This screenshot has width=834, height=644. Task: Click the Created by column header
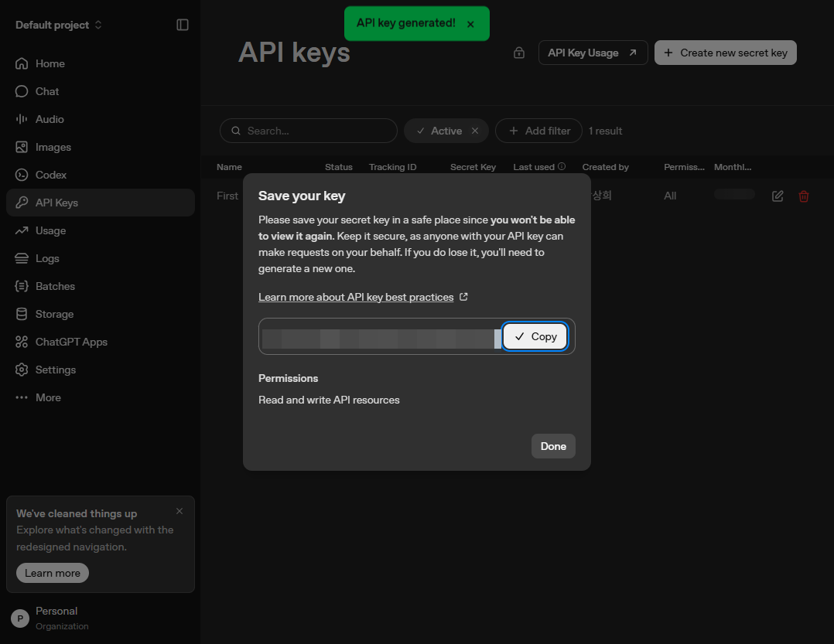pos(605,167)
